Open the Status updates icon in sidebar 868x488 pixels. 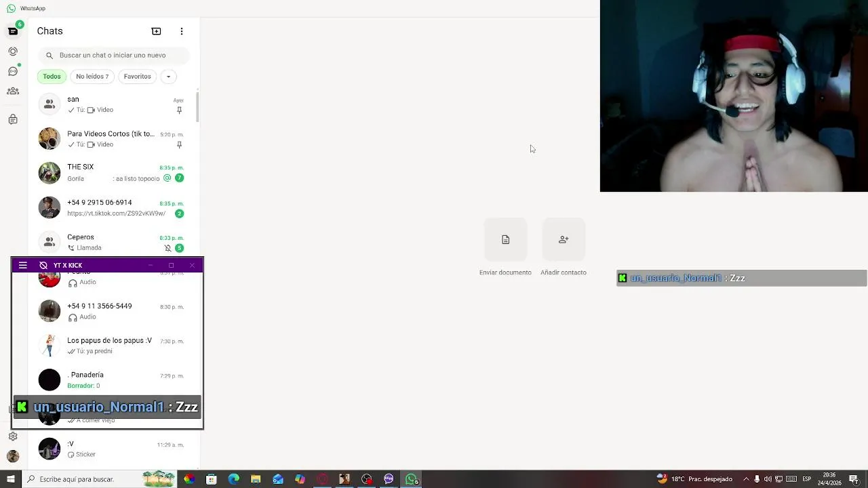pyautogui.click(x=13, y=52)
